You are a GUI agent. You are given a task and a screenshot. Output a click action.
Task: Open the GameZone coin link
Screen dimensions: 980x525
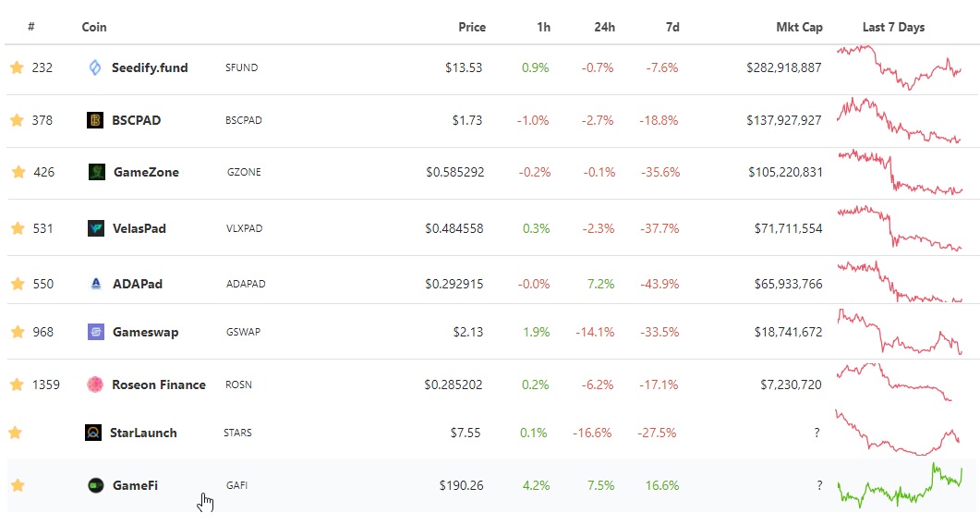click(x=146, y=172)
